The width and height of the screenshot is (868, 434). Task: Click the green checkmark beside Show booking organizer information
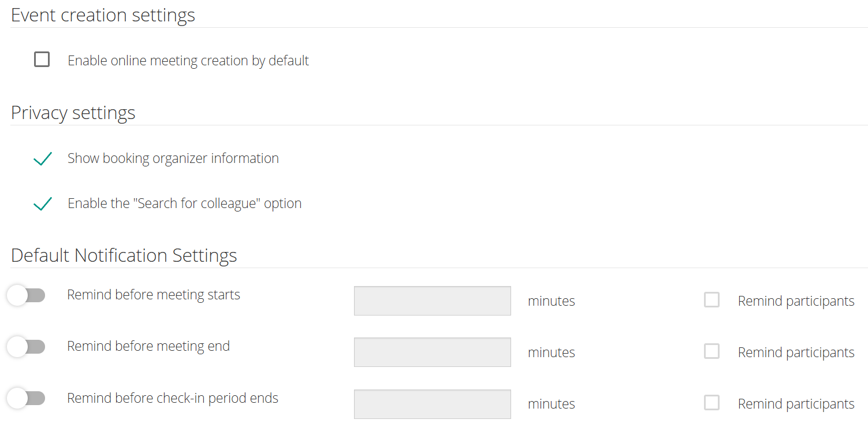tap(42, 158)
